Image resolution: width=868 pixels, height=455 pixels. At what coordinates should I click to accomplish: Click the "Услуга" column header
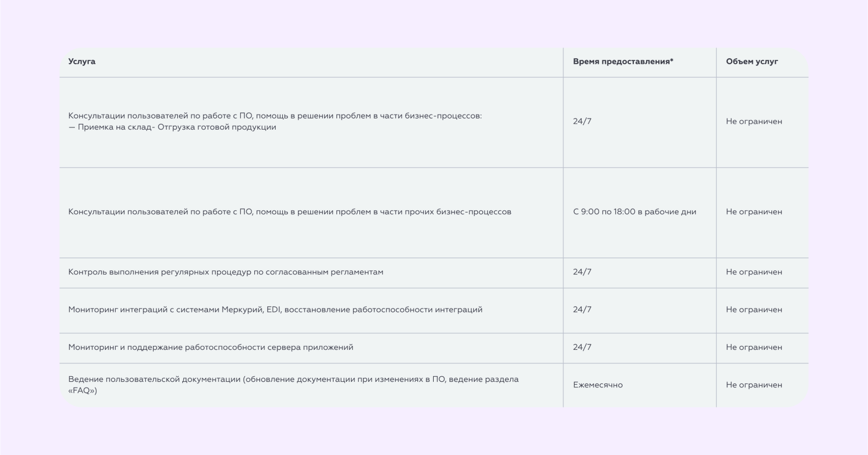click(x=82, y=61)
